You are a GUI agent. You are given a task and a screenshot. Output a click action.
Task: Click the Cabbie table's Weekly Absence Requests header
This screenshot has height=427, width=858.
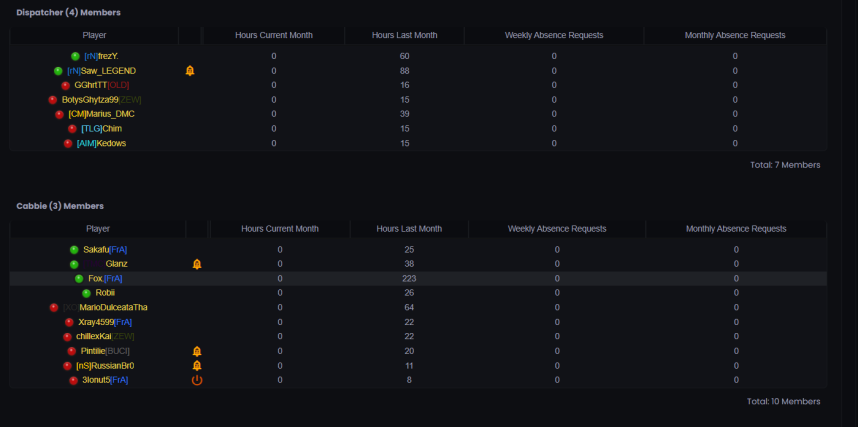(557, 228)
